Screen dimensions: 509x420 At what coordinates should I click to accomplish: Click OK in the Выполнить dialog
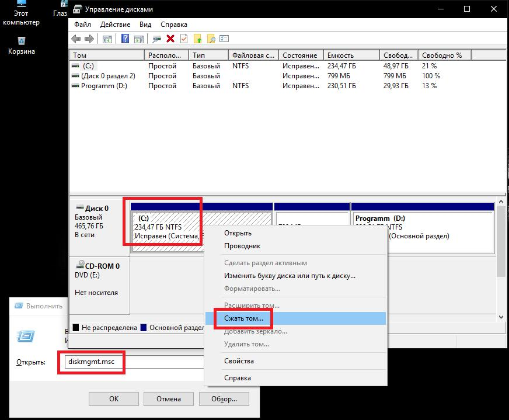coord(114,398)
